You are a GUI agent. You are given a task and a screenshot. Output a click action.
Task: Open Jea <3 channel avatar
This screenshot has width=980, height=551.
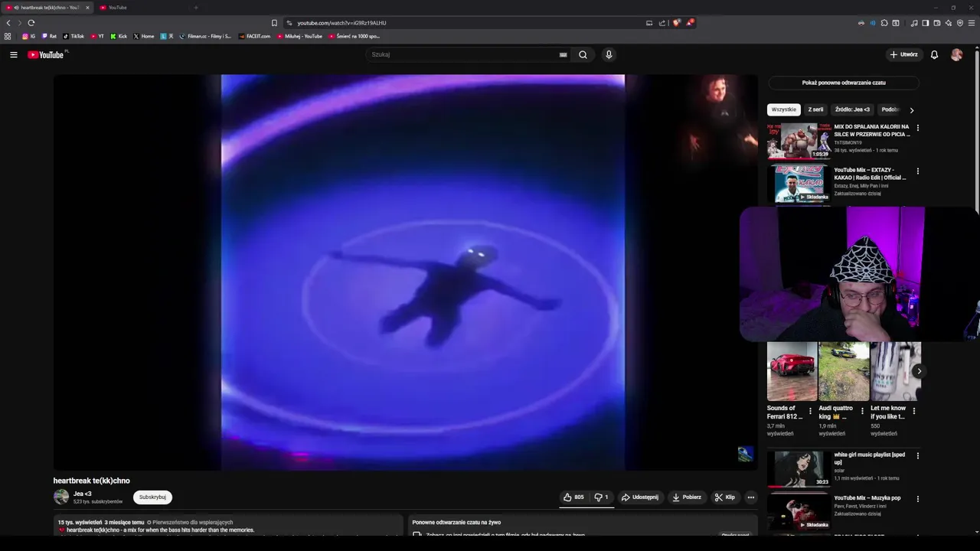click(61, 497)
